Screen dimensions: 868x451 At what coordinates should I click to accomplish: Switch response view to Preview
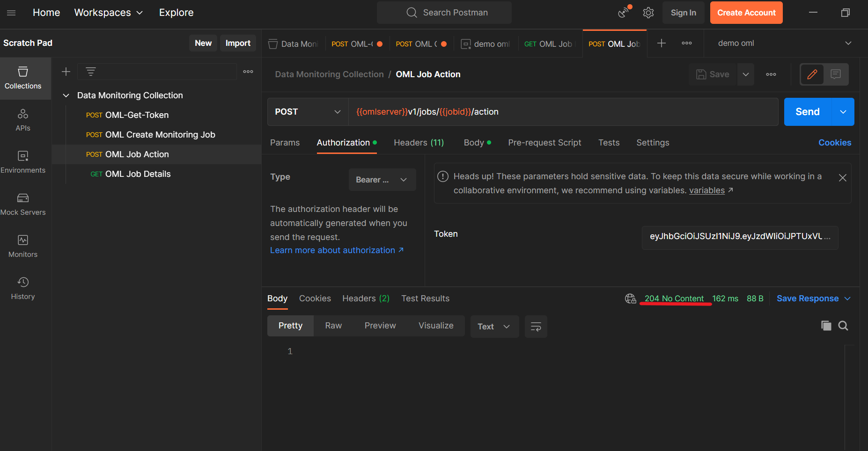(380, 326)
